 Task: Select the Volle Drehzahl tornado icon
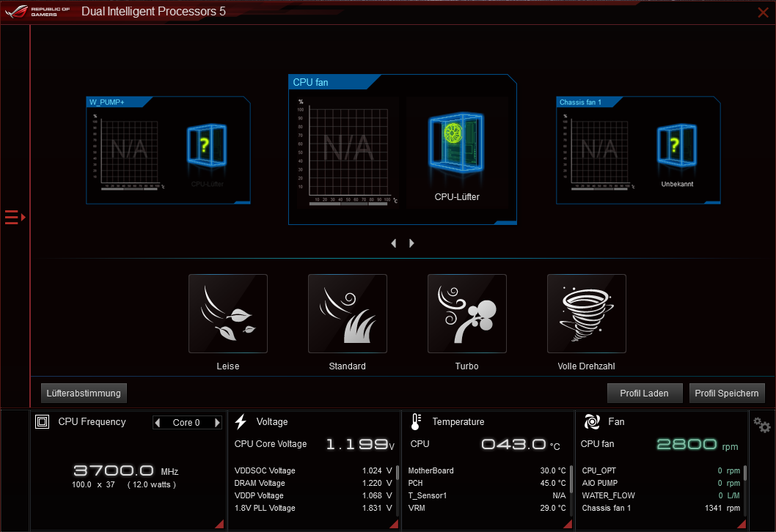point(587,314)
